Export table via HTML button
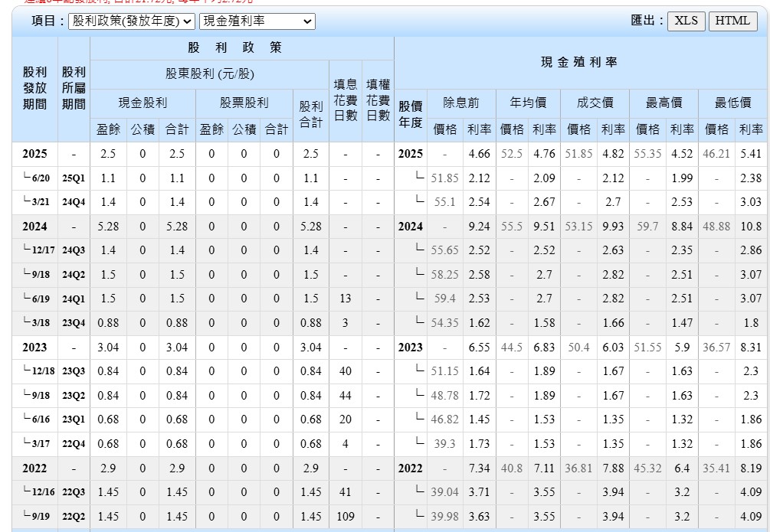The width and height of the screenshot is (770, 532). tap(732, 21)
